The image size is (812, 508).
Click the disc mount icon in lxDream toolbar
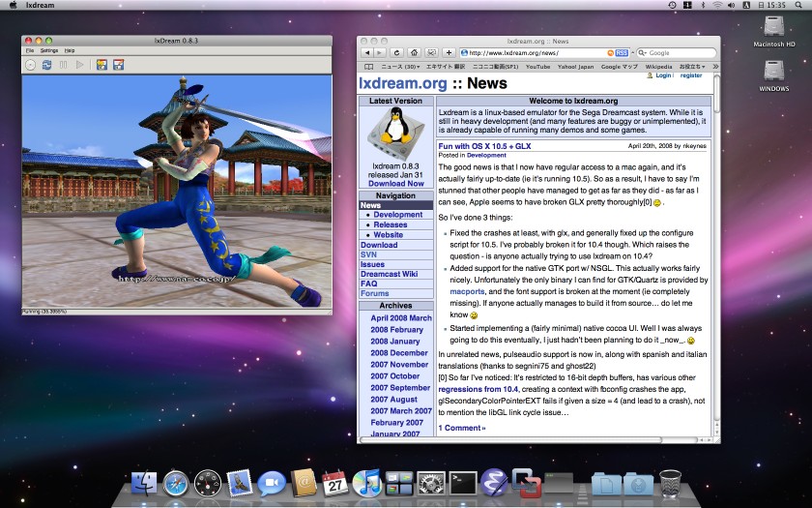click(x=31, y=65)
